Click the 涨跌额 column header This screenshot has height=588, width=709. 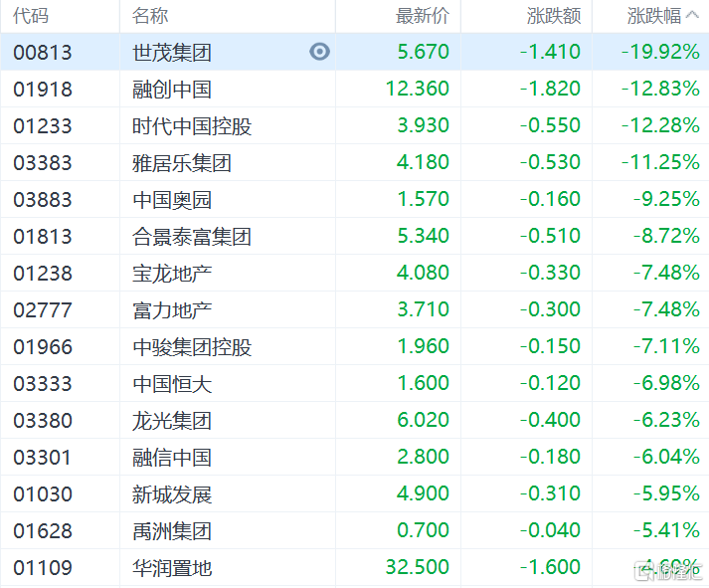(x=554, y=16)
